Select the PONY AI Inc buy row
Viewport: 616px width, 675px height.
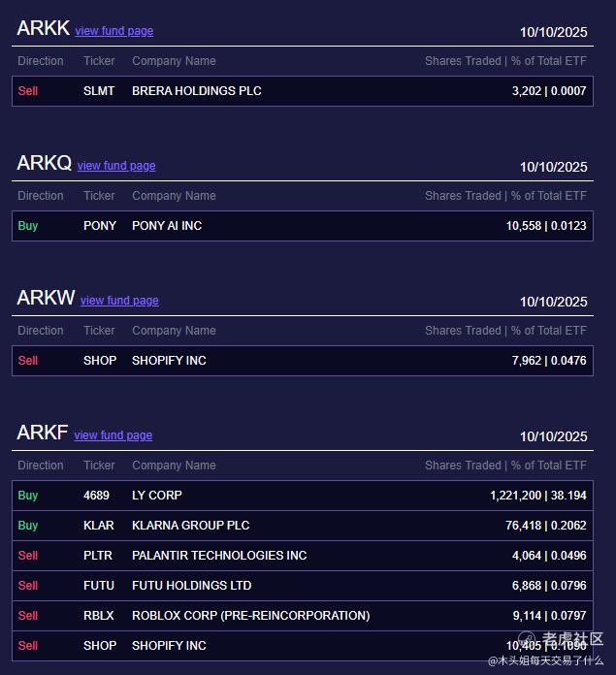tap(302, 226)
